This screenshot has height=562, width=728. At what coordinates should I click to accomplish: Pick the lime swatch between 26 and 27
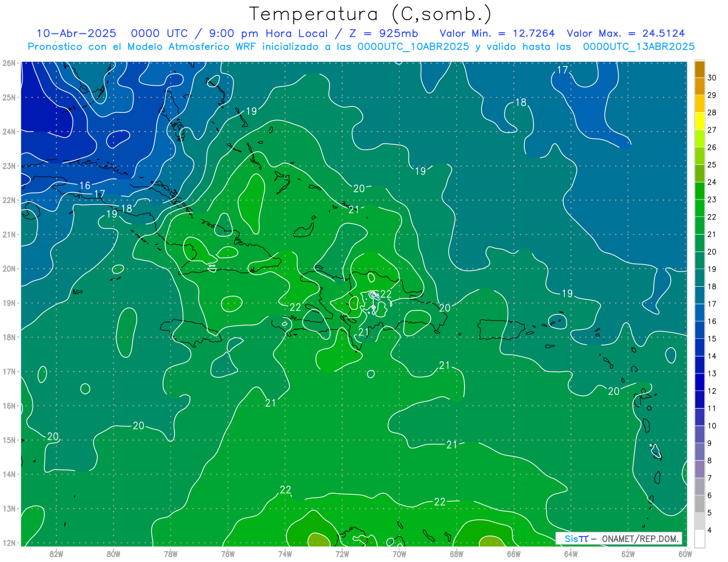click(x=700, y=138)
